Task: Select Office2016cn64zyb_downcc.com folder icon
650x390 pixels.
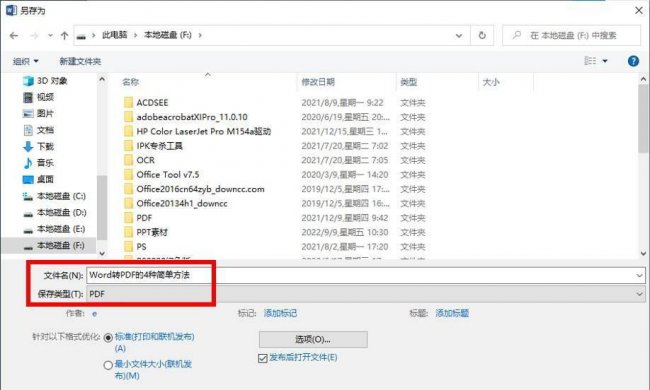Action: (129, 189)
